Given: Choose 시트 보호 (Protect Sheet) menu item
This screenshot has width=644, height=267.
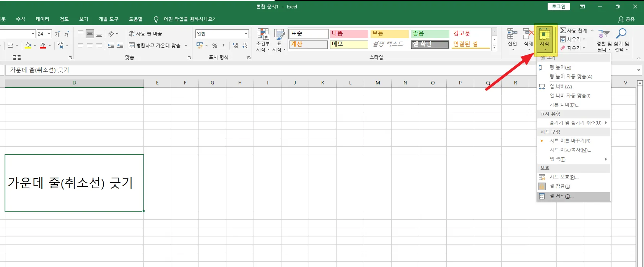Looking at the screenshot, I should (574, 177).
